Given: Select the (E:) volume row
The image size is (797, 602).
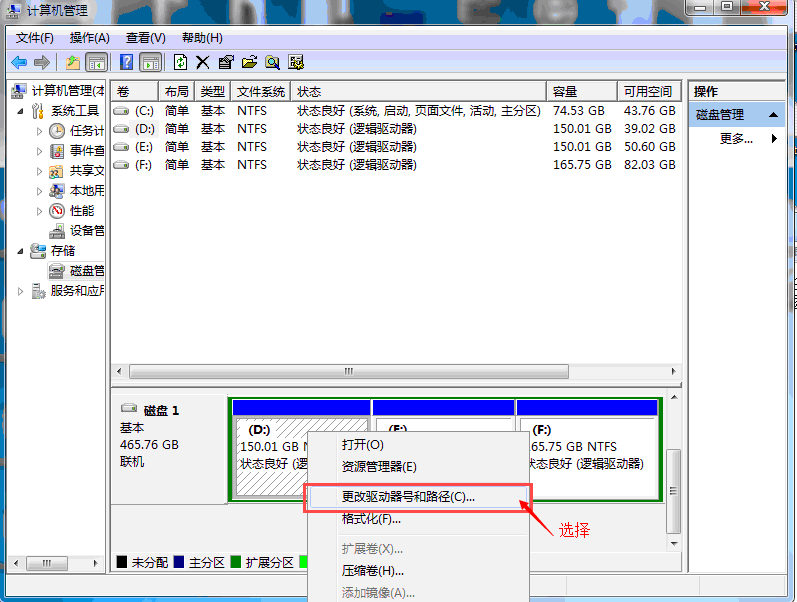Looking at the screenshot, I should pyautogui.click(x=396, y=147).
